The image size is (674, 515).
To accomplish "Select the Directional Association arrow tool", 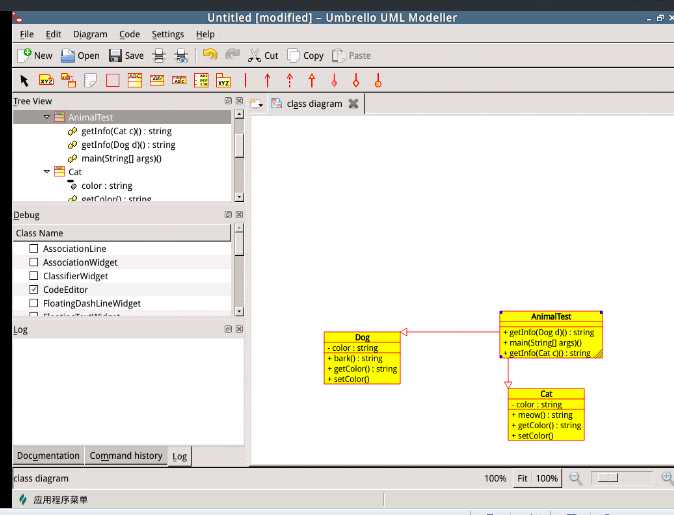I will click(267, 80).
